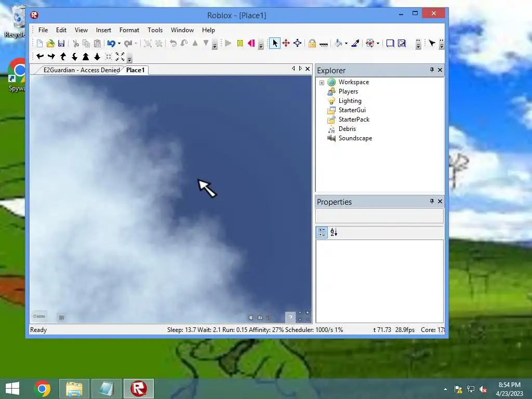Switch to E2Guardian - Access Denied tab
This screenshot has height=399, width=532.
click(81, 70)
